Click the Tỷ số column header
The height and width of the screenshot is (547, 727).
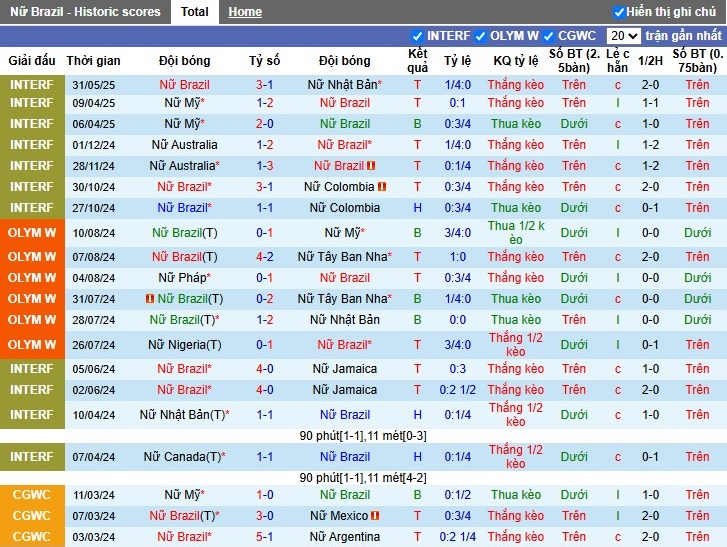tap(264, 61)
